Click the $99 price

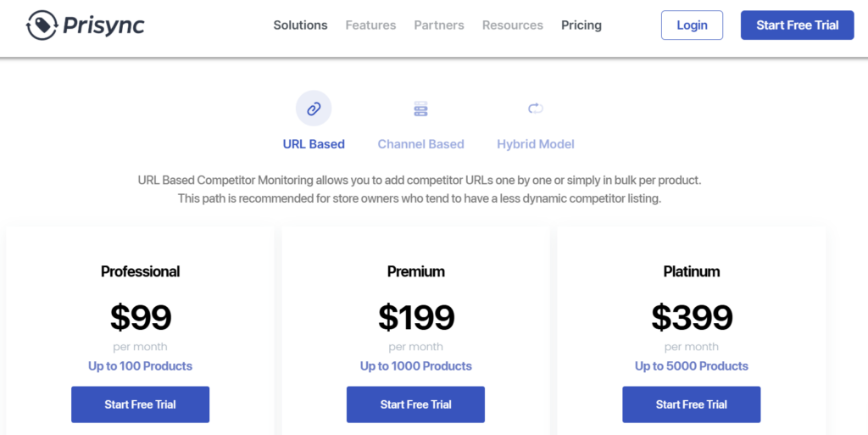click(x=141, y=317)
